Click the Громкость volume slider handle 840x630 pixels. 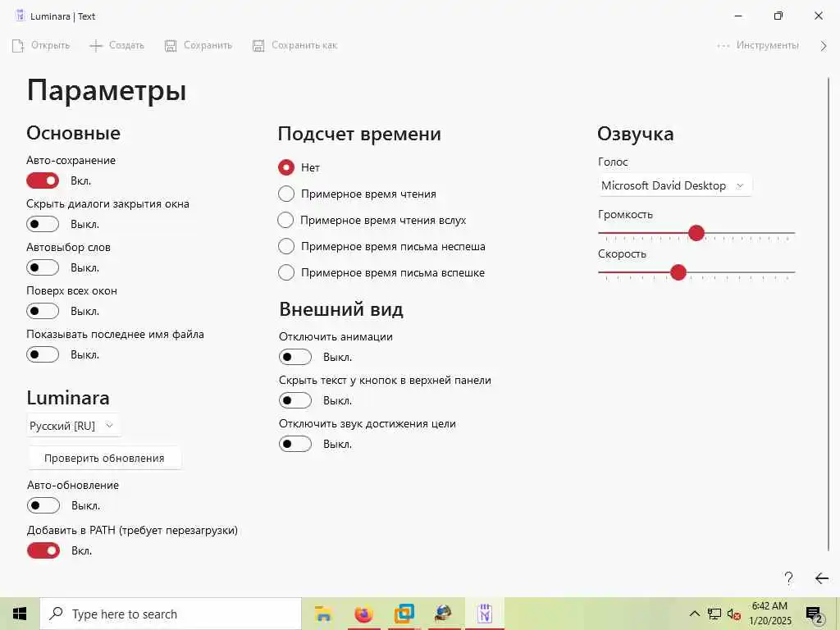tap(696, 233)
